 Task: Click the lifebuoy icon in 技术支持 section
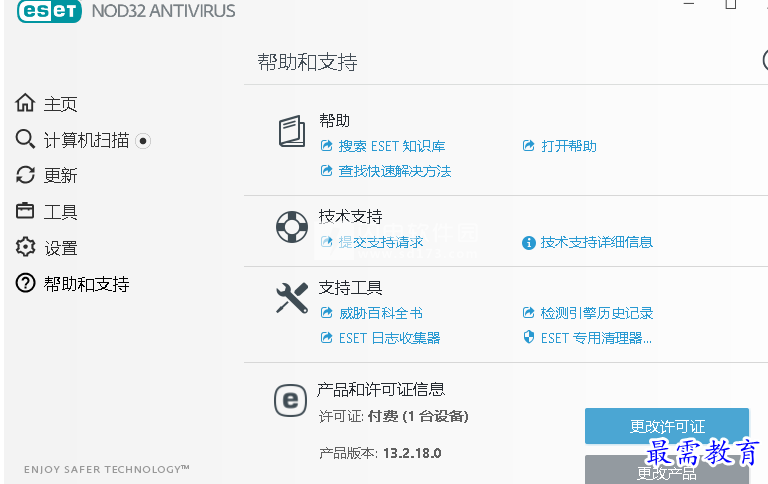[x=292, y=227]
